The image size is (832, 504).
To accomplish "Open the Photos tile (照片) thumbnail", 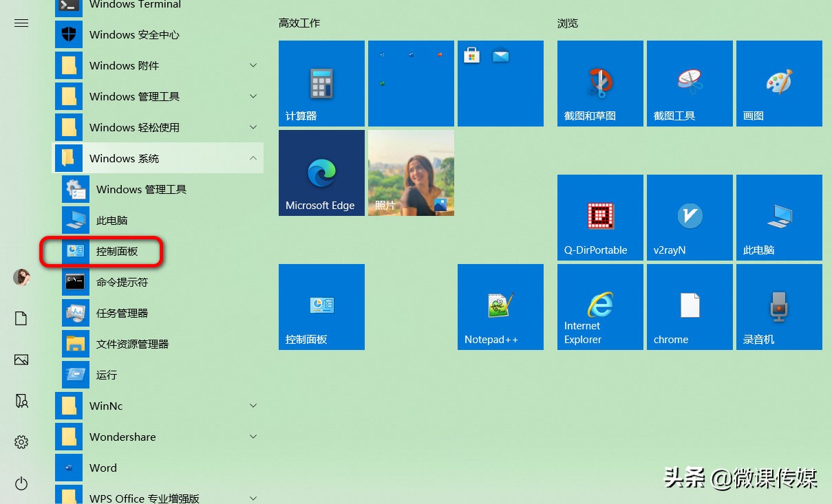I will pyautogui.click(x=411, y=173).
